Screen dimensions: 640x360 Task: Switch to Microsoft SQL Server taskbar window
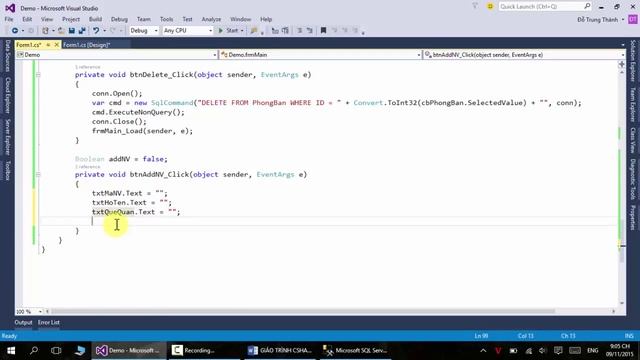[355, 351]
